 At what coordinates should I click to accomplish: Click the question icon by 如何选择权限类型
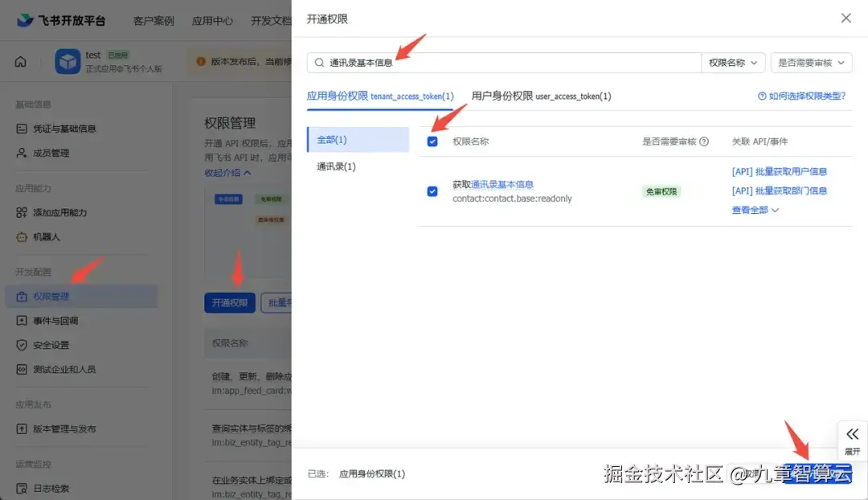click(x=762, y=96)
